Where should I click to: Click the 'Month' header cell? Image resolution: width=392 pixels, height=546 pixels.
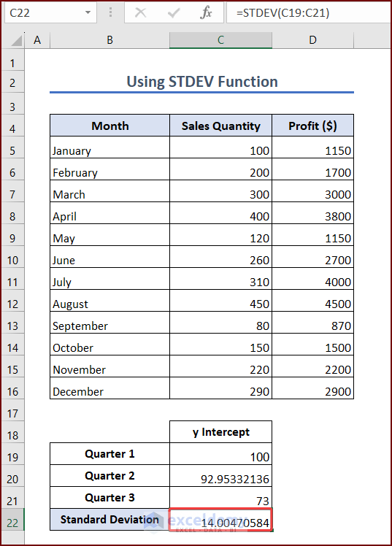[109, 126]
